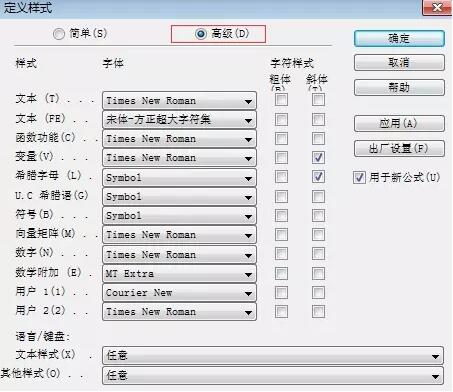Enable bold for 向量矩阵(M) row
453x392 pixels.
(x=281, y=235)
